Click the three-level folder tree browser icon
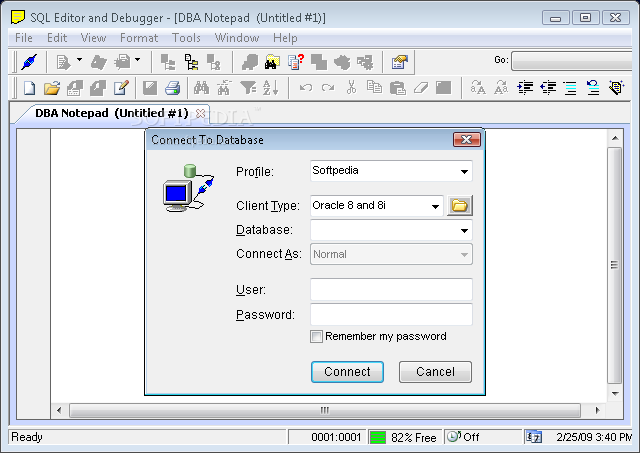 click(x=191, y=62)
